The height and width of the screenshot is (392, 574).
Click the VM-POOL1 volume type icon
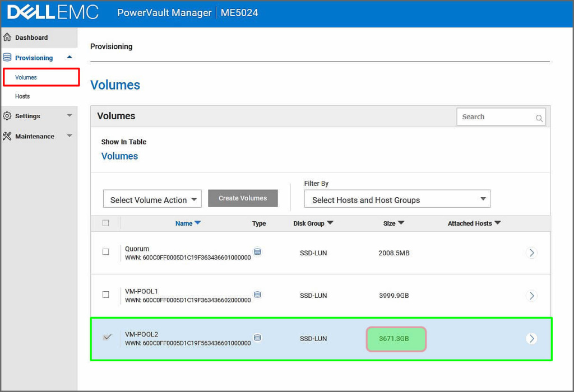click(x=257, y=295)
